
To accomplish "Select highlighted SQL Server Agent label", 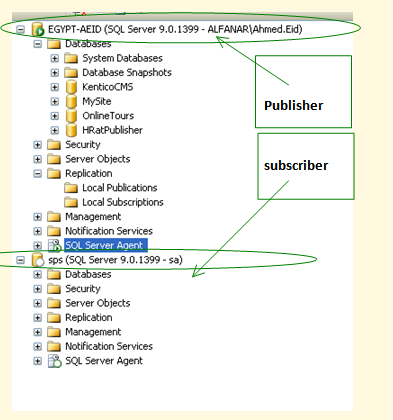I will tap(106, 246).
